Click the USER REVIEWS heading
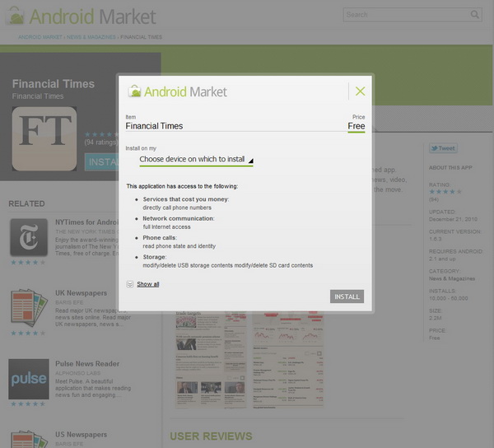The image size is (494, 448). click(211, 436)
